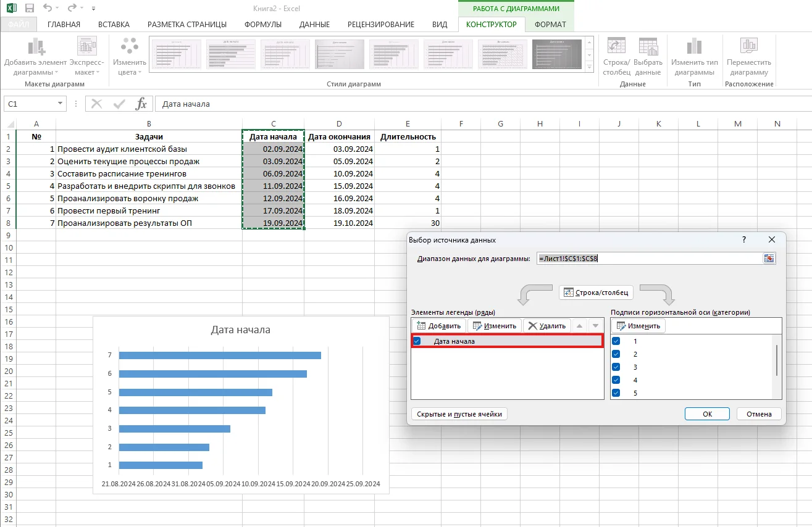
Task: Click the Добавить series button
Action: (x=439, y=326)
